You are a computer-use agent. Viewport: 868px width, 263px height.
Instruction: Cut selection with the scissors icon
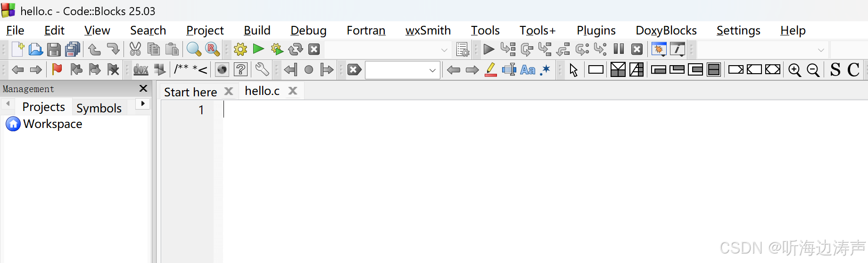click(x=135, y=49)
